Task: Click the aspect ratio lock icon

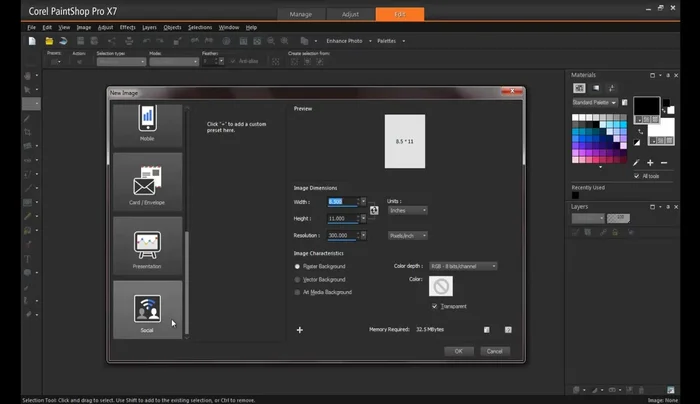Action: click(373, 210)
